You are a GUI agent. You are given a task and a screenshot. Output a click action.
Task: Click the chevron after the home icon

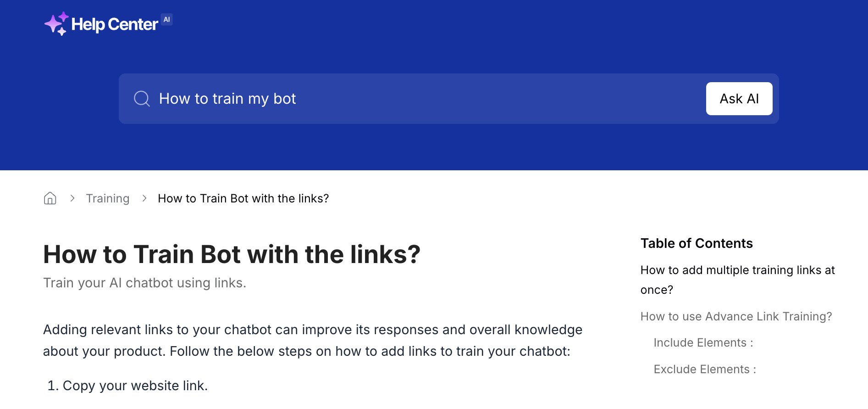coord(72,198)
